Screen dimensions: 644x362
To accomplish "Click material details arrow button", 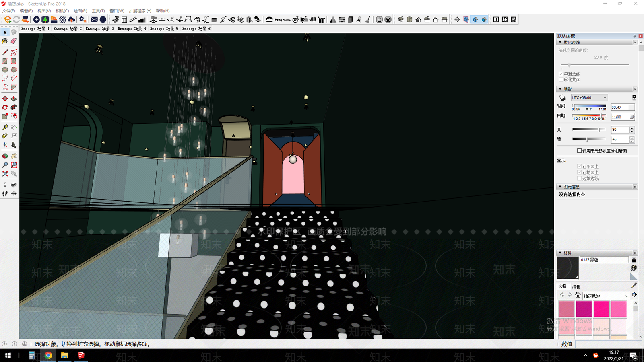I will [x=634, y=295].
